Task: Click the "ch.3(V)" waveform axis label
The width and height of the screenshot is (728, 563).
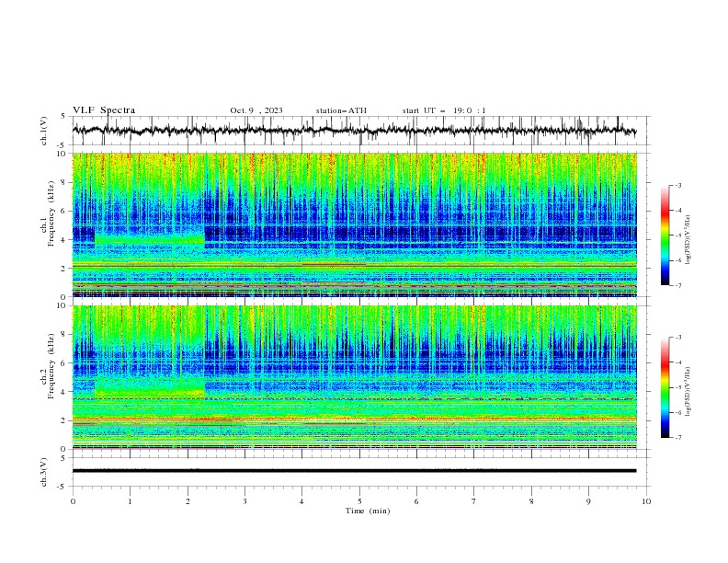Action: point(44,472)
